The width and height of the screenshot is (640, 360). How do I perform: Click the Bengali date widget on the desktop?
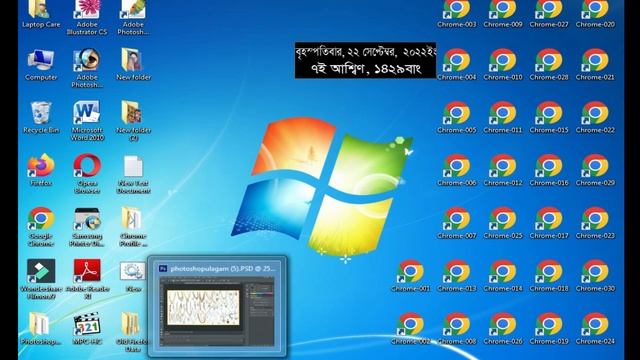tap(365, 60)
